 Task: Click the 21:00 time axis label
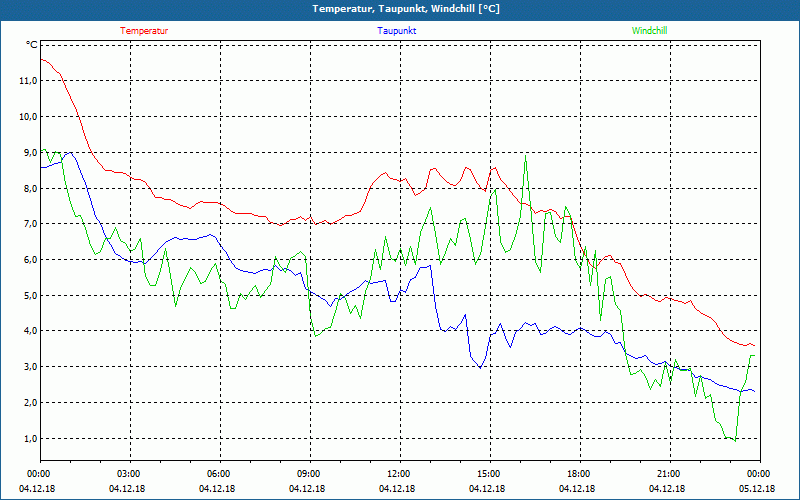670,474
